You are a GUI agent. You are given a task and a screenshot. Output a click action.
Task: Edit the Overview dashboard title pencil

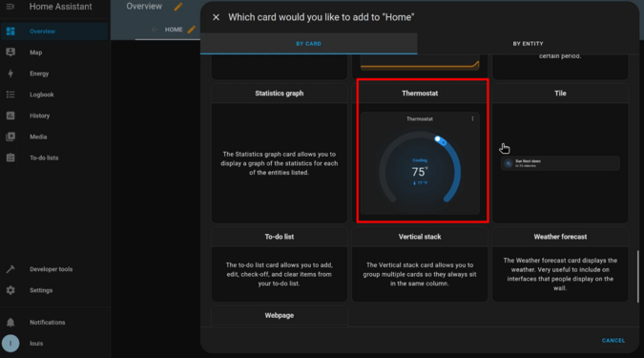pyautogui.click(x=178, y=7)
